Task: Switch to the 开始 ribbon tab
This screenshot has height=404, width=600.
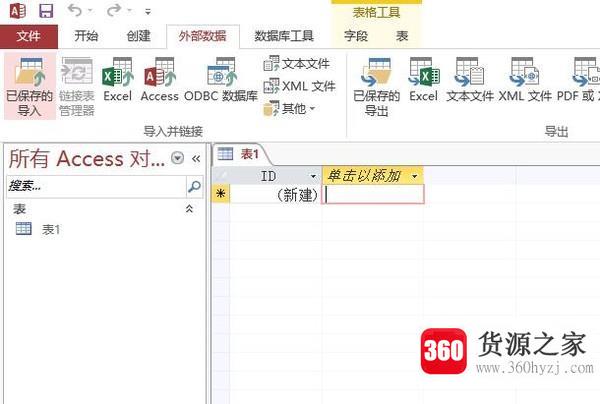Action: [x=86, y=36]
